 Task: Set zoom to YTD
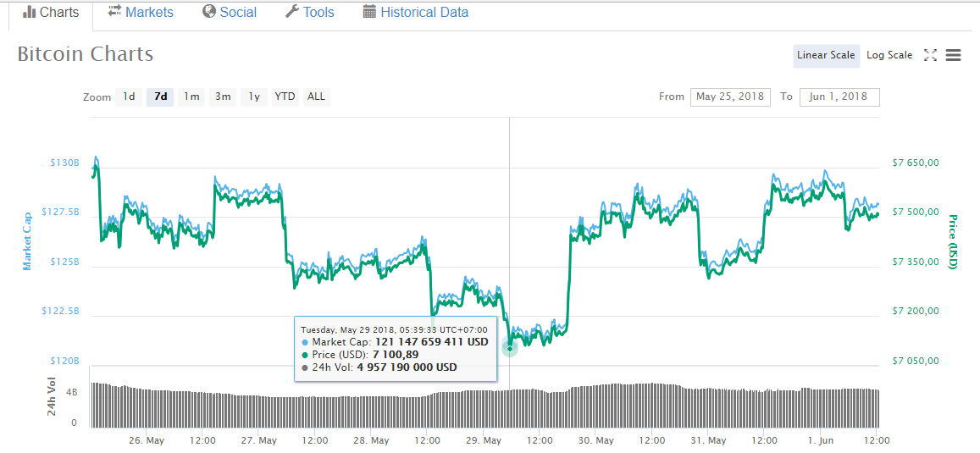pos(285,97)
